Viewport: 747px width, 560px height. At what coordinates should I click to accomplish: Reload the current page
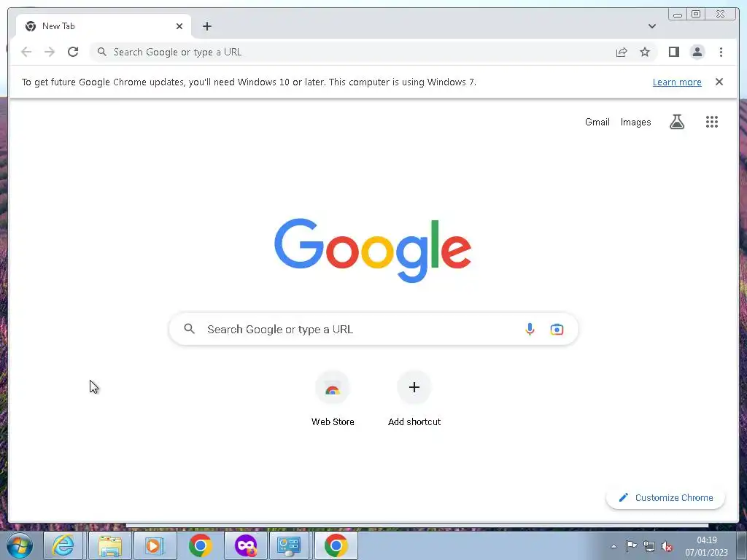click(x=73, y=52)
